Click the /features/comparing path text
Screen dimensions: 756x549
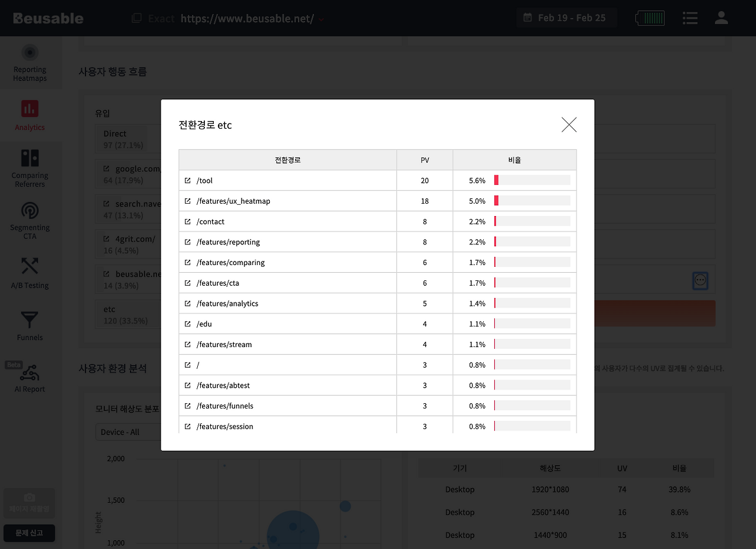tap(230, 263)
